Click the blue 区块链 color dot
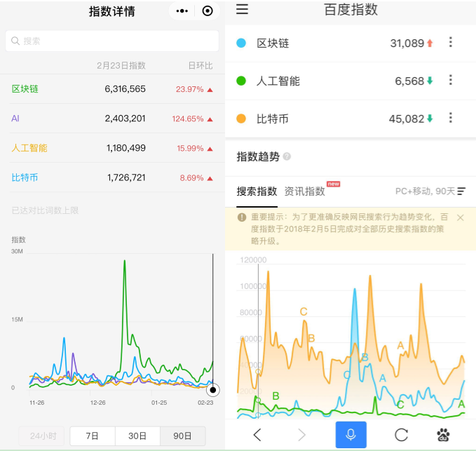The height and width of the screenshot is (451, 476). point(241,43)
